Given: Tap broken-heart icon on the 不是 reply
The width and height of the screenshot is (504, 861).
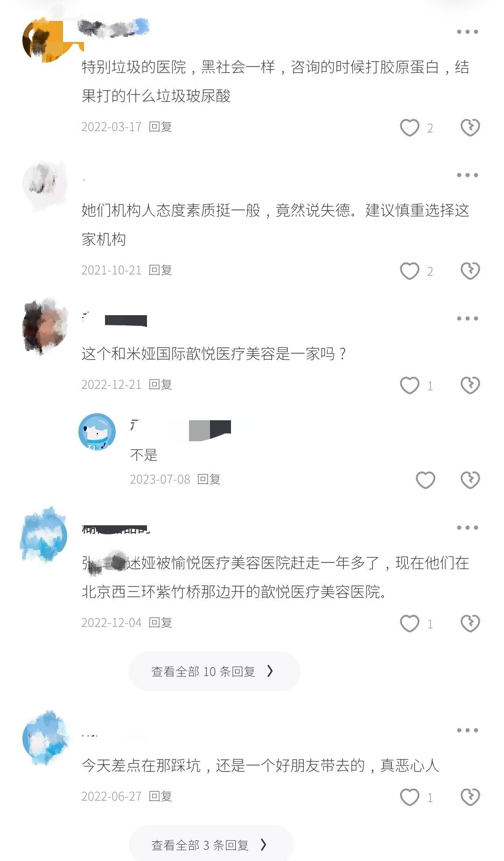Looking at the screenshot, I should tap(470, 480).
